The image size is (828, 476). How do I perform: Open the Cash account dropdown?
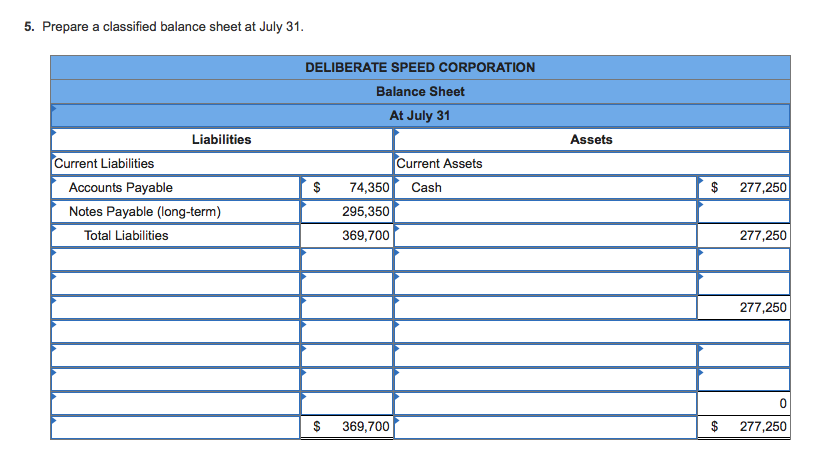[x=545, y=188]
